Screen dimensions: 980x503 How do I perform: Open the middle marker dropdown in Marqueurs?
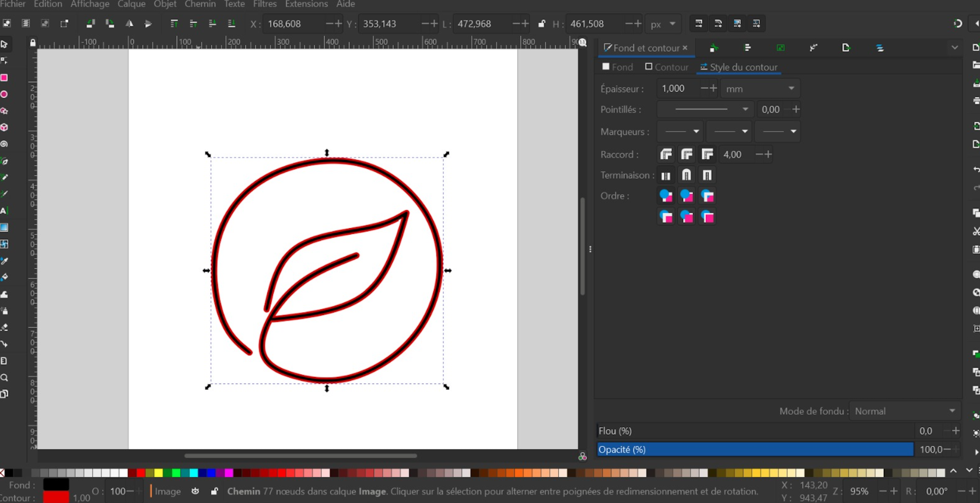[729, 131]
